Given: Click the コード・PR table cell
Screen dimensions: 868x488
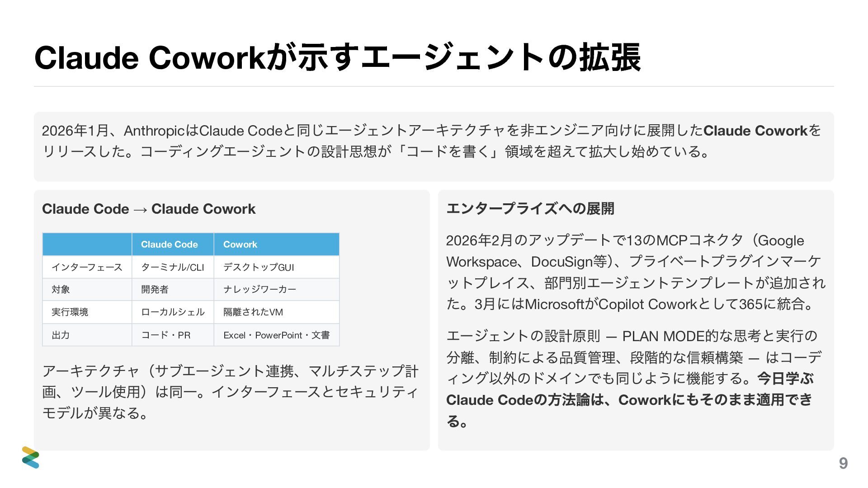Looking at the screenshot, I should click(165, 335).
